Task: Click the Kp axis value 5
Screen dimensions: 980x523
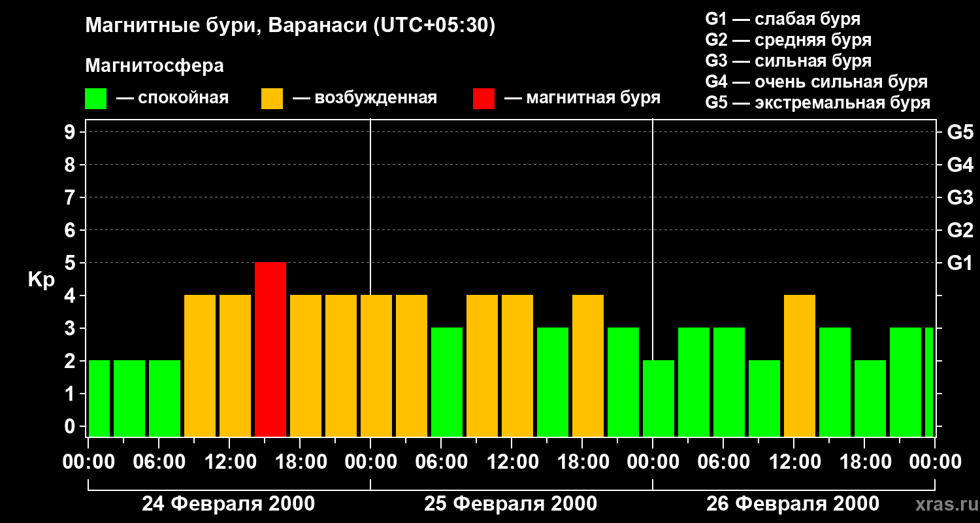Action: [x=71, y=263]
